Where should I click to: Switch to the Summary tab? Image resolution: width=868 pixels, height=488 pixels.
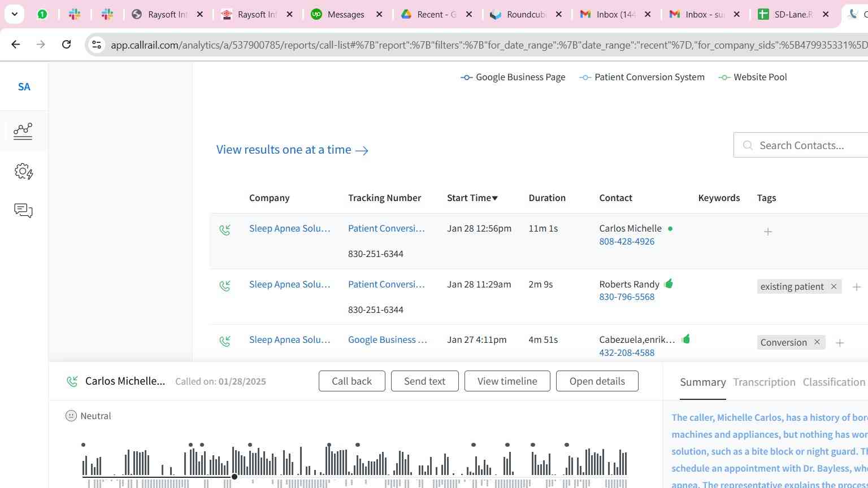[702, 382]
